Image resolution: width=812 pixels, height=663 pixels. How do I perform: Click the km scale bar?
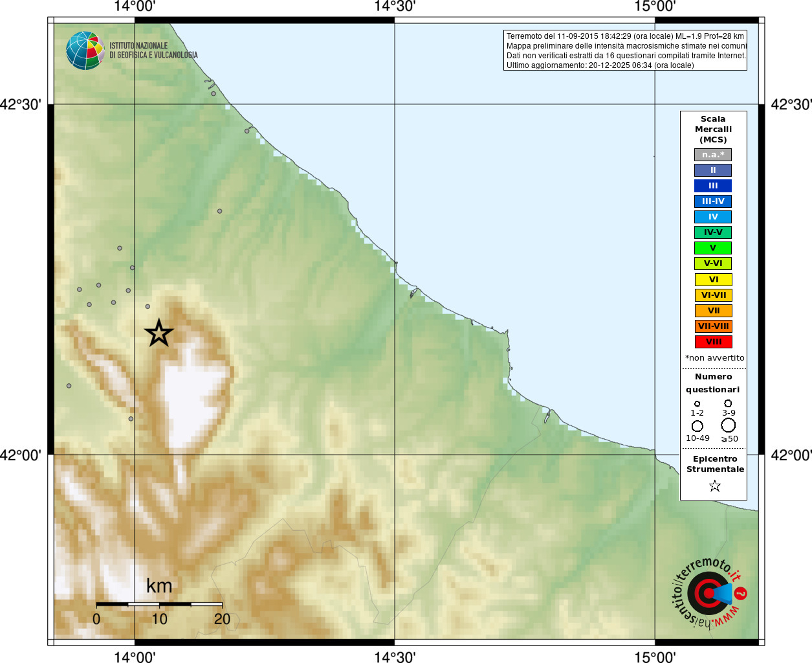159,604
